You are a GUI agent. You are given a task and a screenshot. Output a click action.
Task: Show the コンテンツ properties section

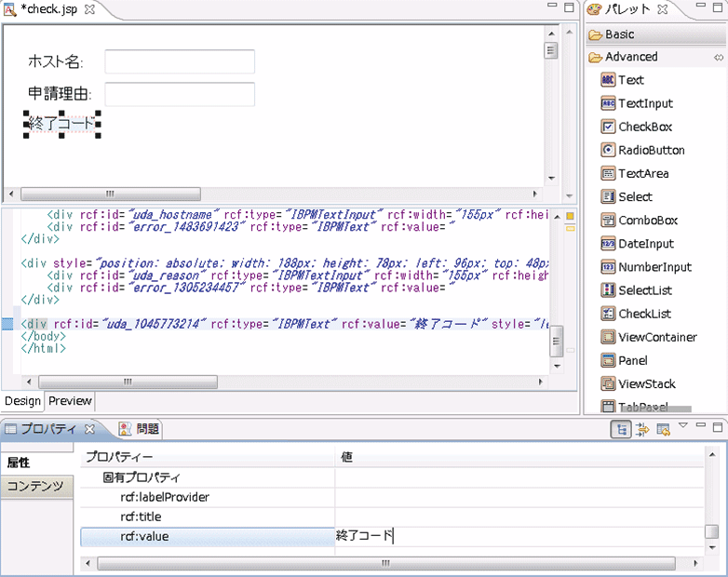(36, 487)
